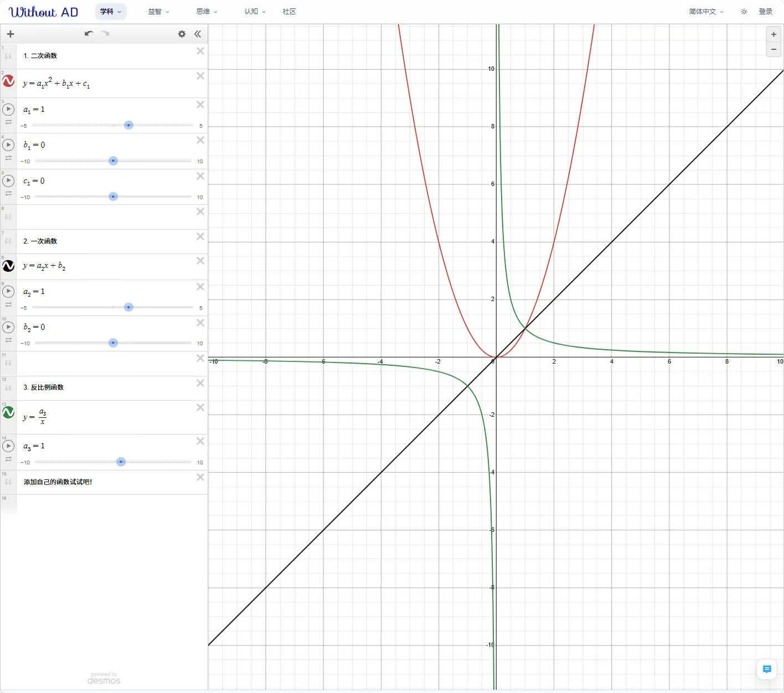784x693 pixels.
Task: Remove the a₃ = 1 slider row
Action: tap(200, 441)
